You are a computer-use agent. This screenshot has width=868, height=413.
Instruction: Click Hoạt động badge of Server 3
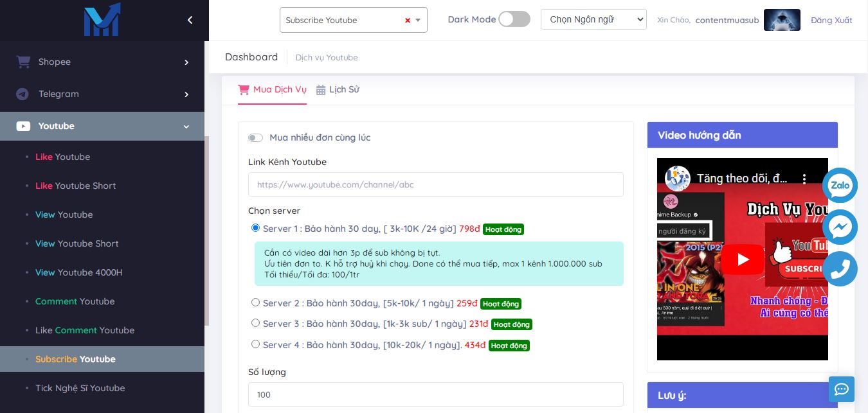tap(512, 324)
